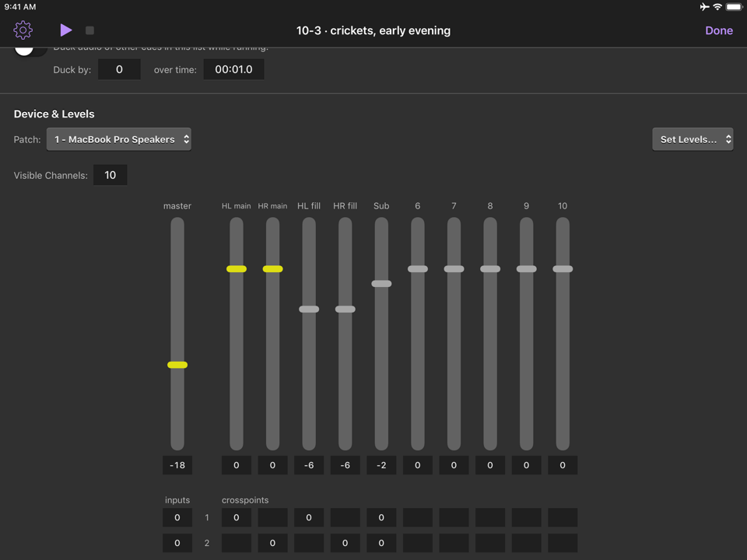Edit the master level showing -18

tap(177, 464)
